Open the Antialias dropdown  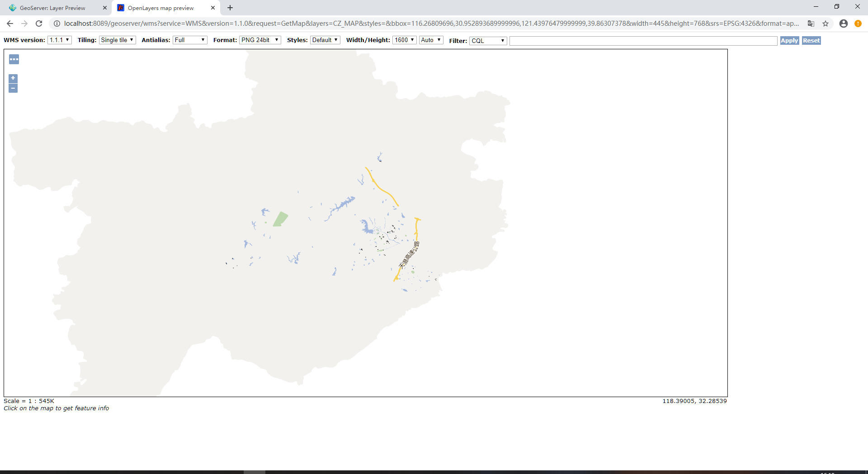(189, 40)
